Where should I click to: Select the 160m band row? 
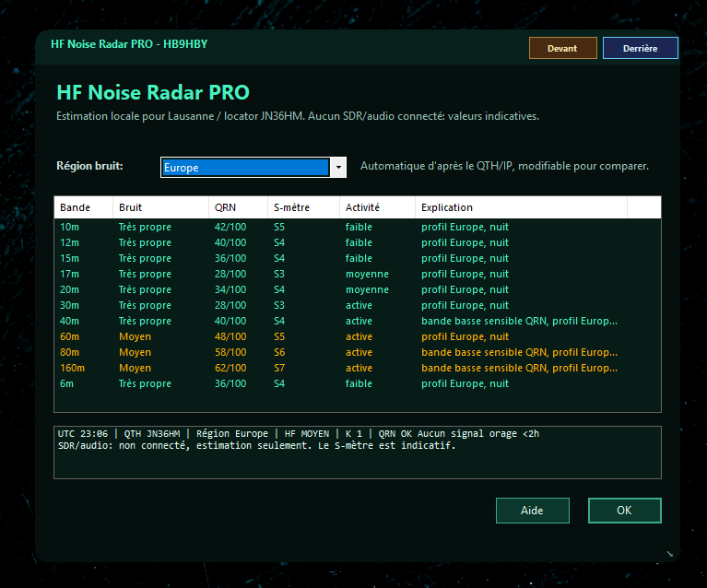click(x=358, y=368)
